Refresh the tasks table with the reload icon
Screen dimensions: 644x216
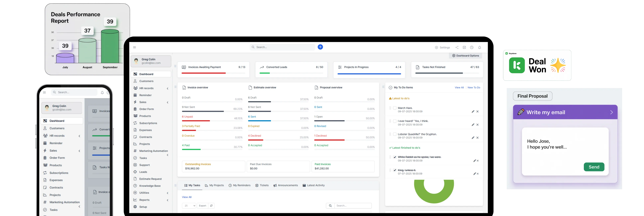211,206
